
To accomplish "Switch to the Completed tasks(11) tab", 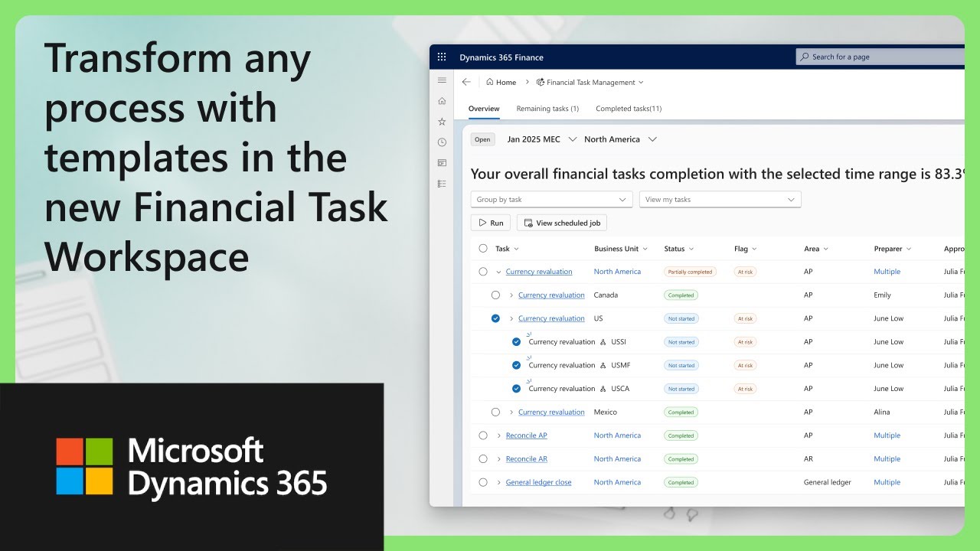I will point(629,109).
